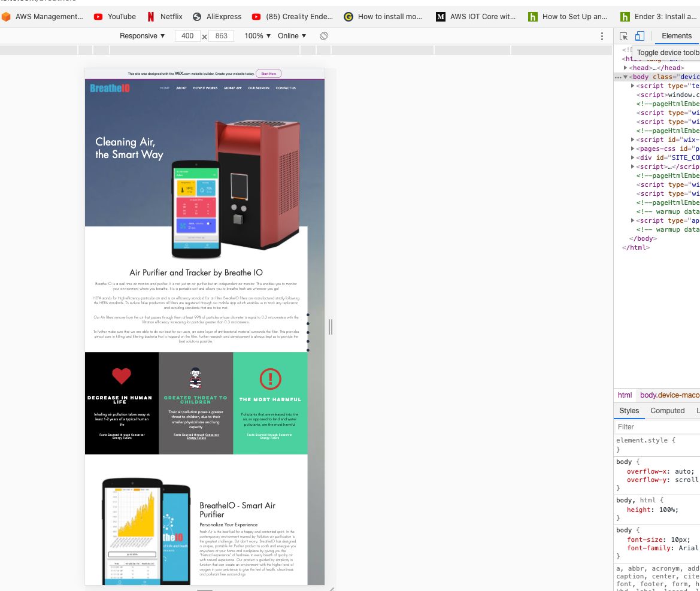Expand the head element node
The width and height of the screenshot is (700, 591).
coord(625,68)
